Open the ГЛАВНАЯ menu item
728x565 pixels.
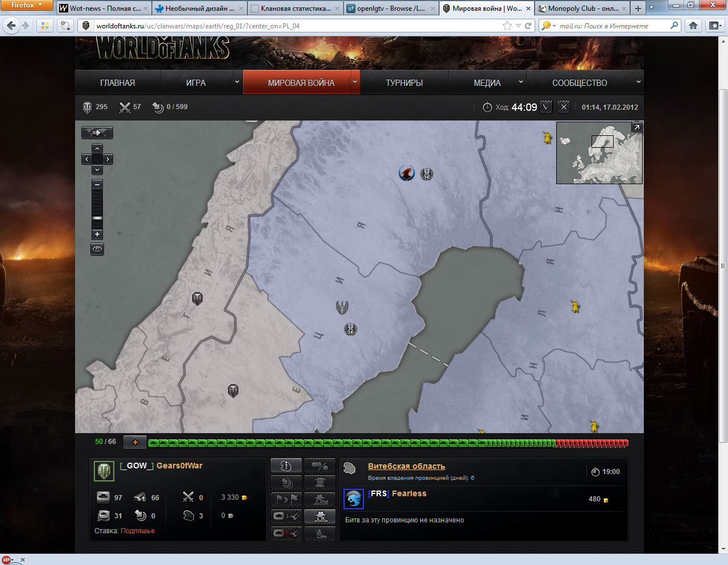point(118,83)
